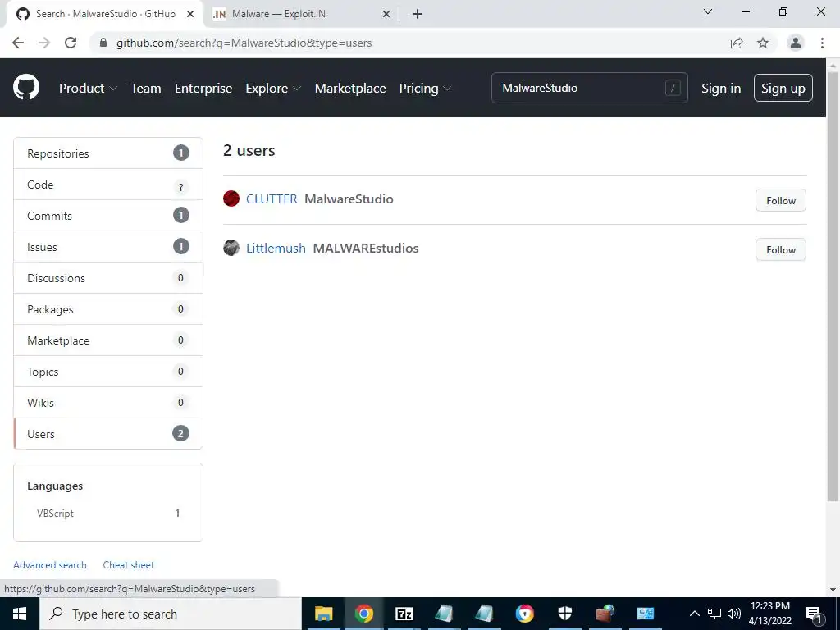The height and width of the screenshot is (630, 840).
Task: Go back using browser back arrow
Action: [x=18, y=43]
